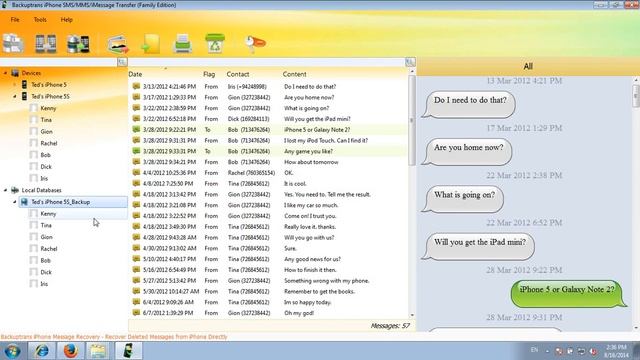The height and width of the screenshot is (360, 640).
Task: Select the "Will you get the iPad mini?" row
Action: point(268,119)
